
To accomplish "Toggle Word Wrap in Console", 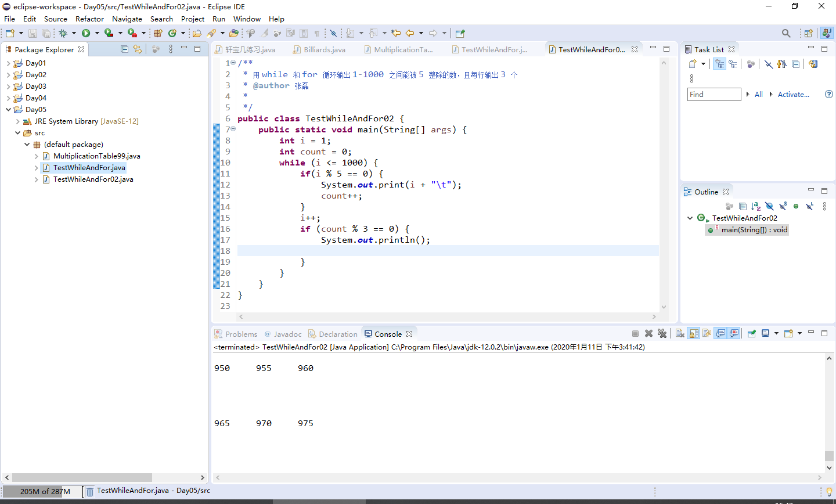I will (707, 333).
